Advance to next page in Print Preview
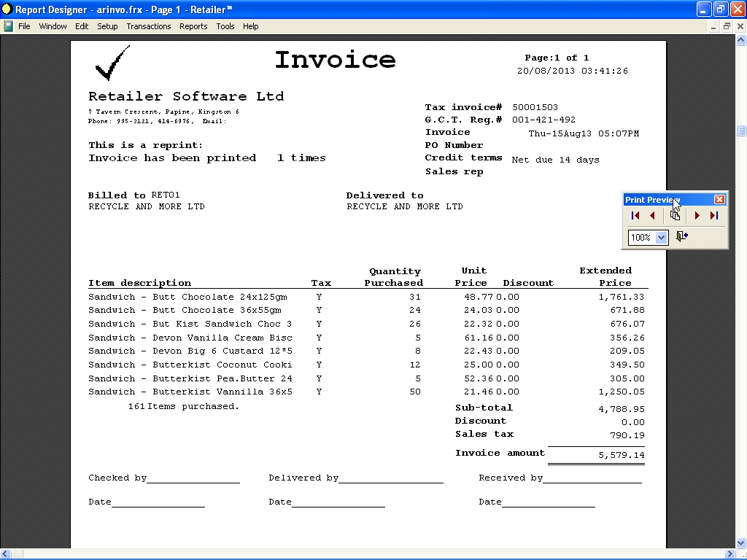The height and width of the screenshot is (560, 747). [x=697, y=216]
